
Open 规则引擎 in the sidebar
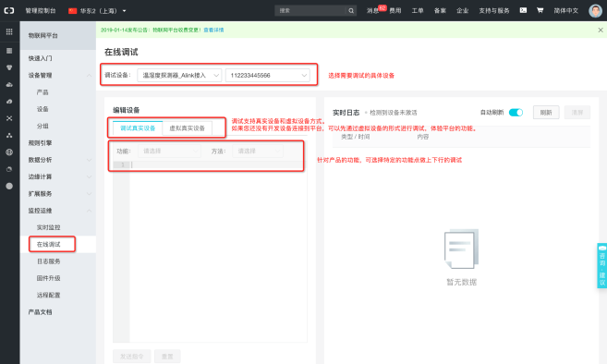[x=40, y=143]
